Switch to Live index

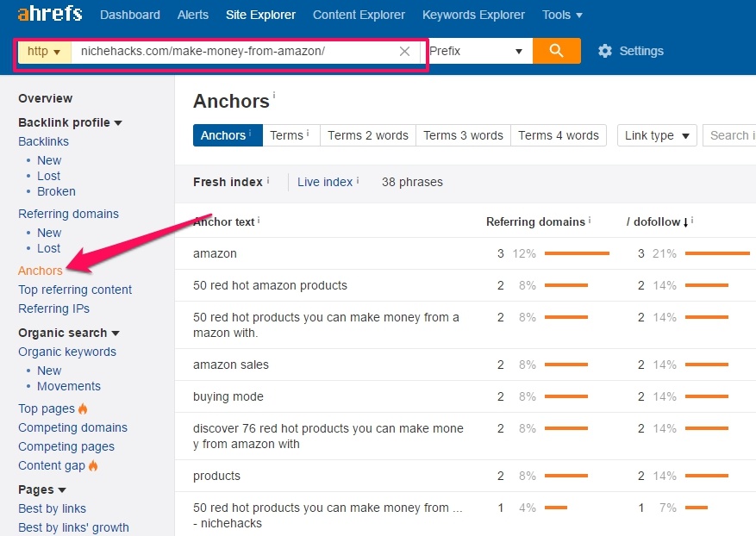click(x=325, y=182)
